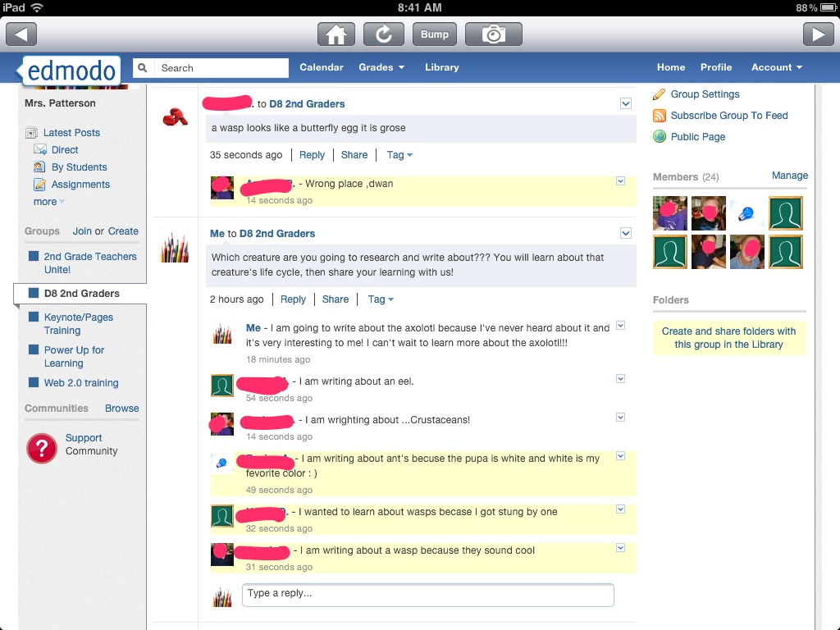Screen dimensions: 840x630
Task: Open the Library from the top bar
Action: [x=441, y=67]
